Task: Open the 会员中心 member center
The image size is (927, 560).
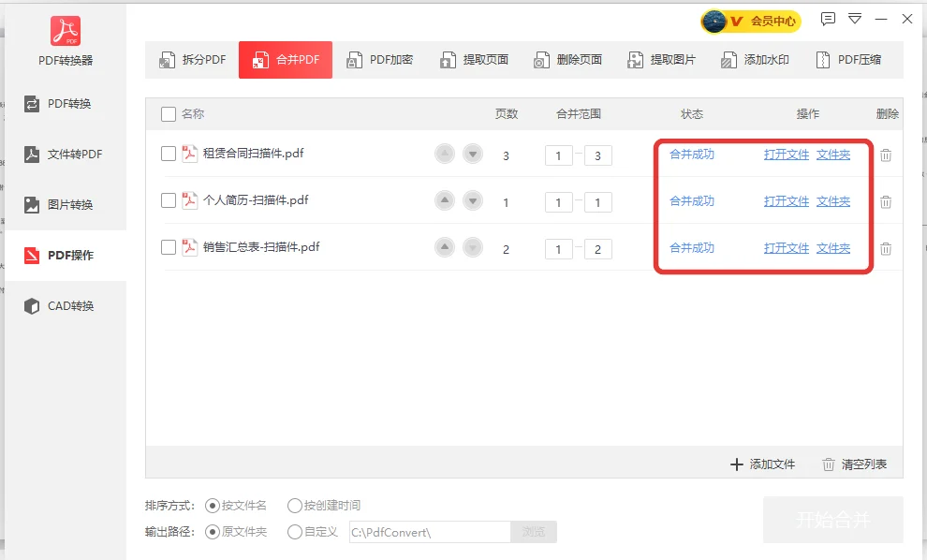Action: [x=751, y=22]
